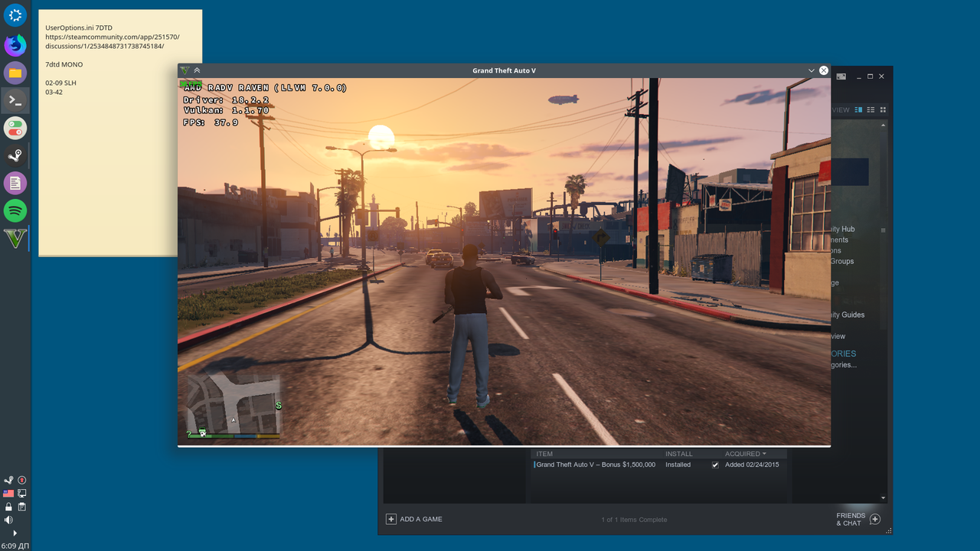
Task: Select the Grand Theft Auto V Bonus $1,500,000 row
Action: coord(659,465)
